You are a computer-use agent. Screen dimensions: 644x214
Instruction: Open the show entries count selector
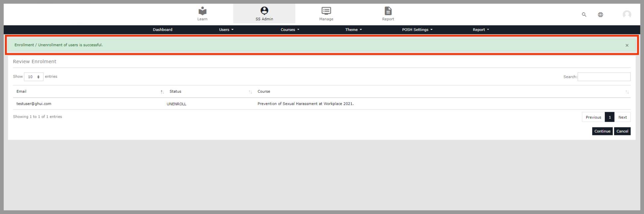[x=34, y=77]
